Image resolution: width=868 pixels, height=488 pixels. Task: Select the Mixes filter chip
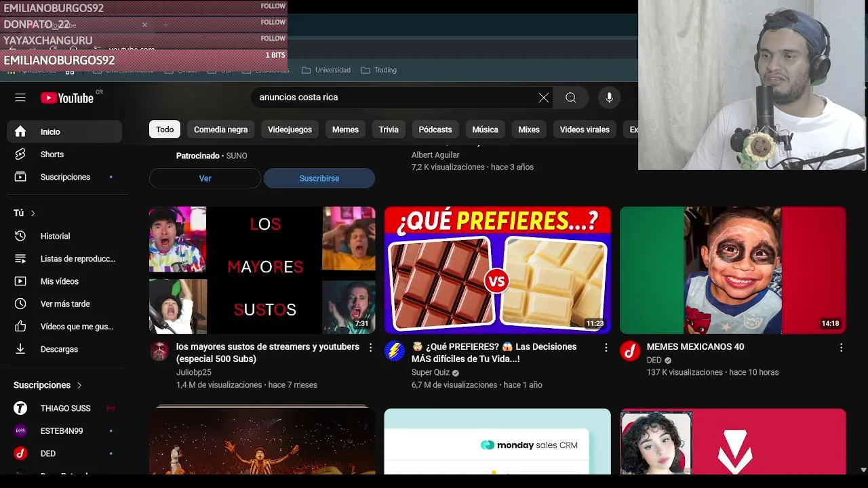tap(529, 129)
